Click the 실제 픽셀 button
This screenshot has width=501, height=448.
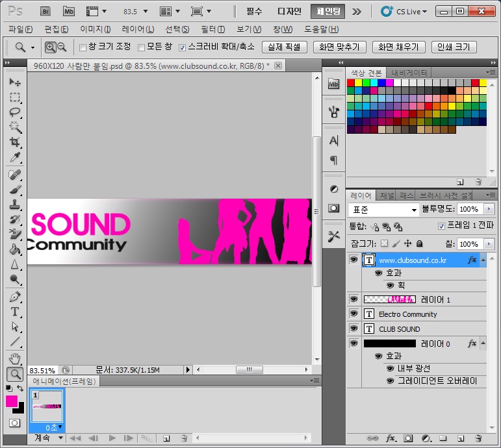285,47
